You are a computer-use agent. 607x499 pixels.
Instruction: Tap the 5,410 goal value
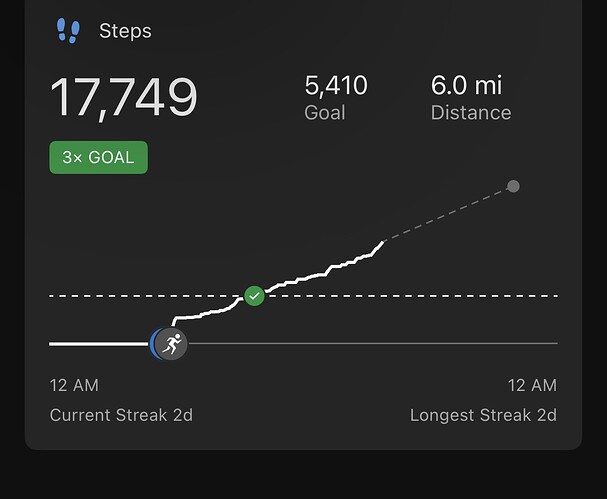[336, 86]
